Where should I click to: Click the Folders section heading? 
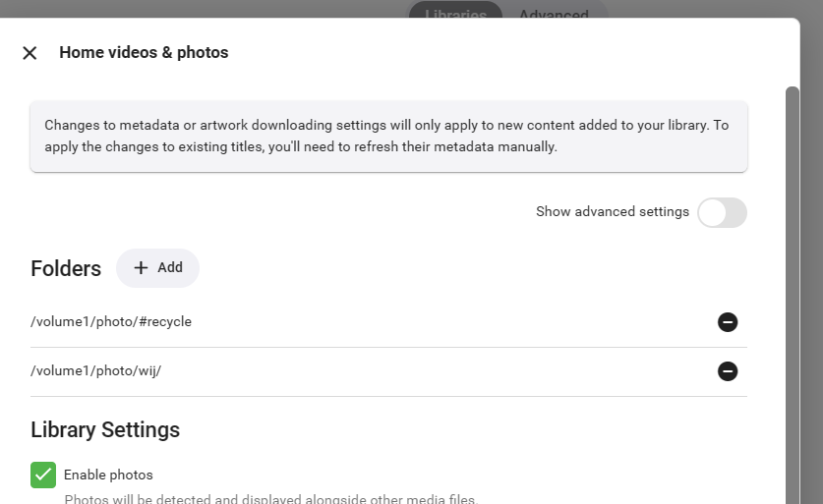pyautogui.click(x=66, y=269)
